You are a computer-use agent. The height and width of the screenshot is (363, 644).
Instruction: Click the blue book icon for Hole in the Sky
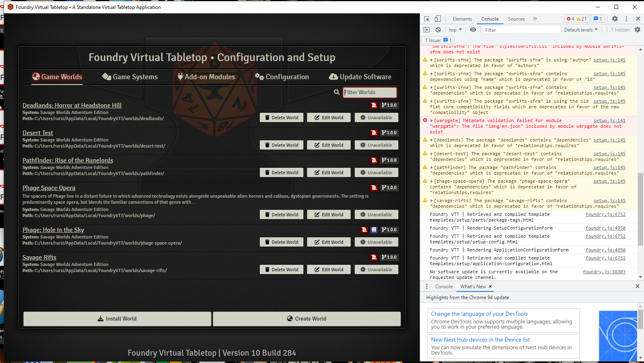(x=374, y=230)
